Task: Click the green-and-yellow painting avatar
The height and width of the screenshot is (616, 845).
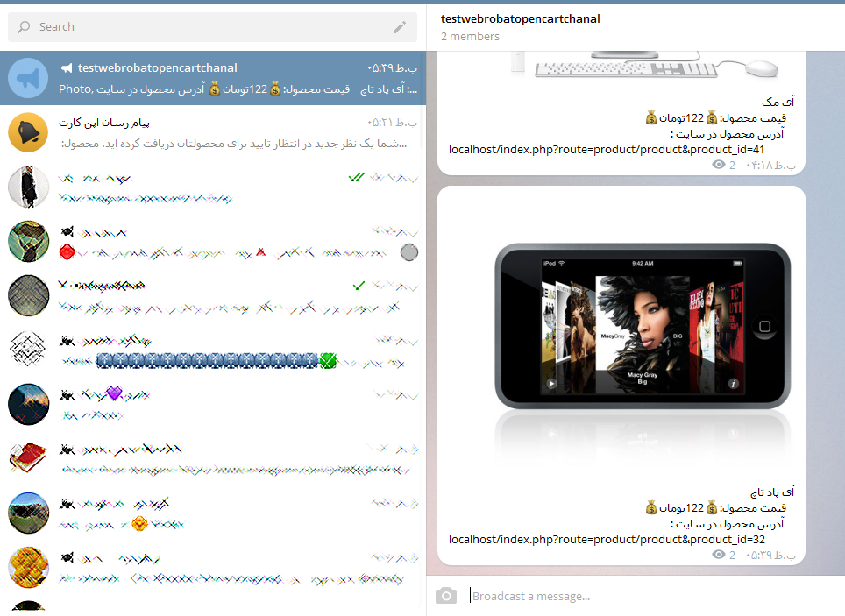Action: [28, 242]
